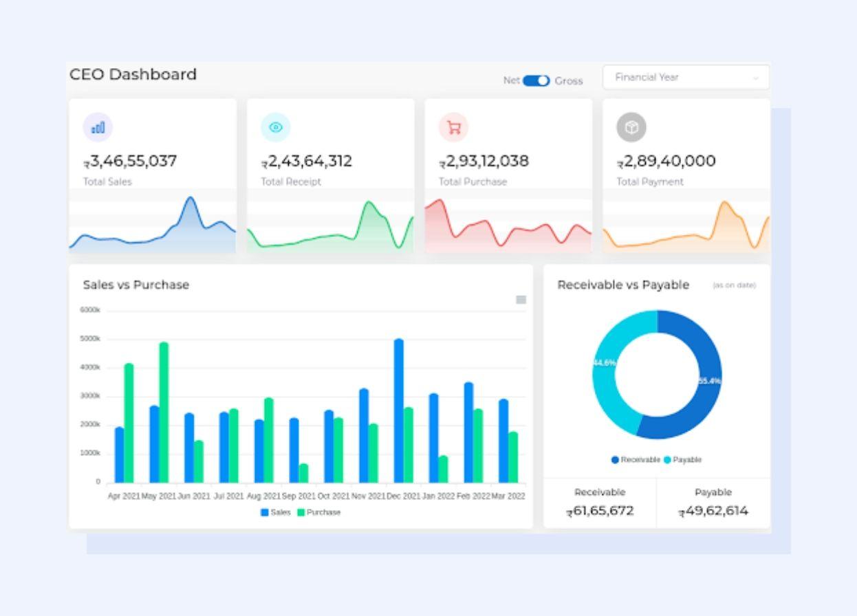Image resolution: width=857 pixels, height=616 pixels.
Task: Click the CEO Dashboard title
Action: [133, 74]
